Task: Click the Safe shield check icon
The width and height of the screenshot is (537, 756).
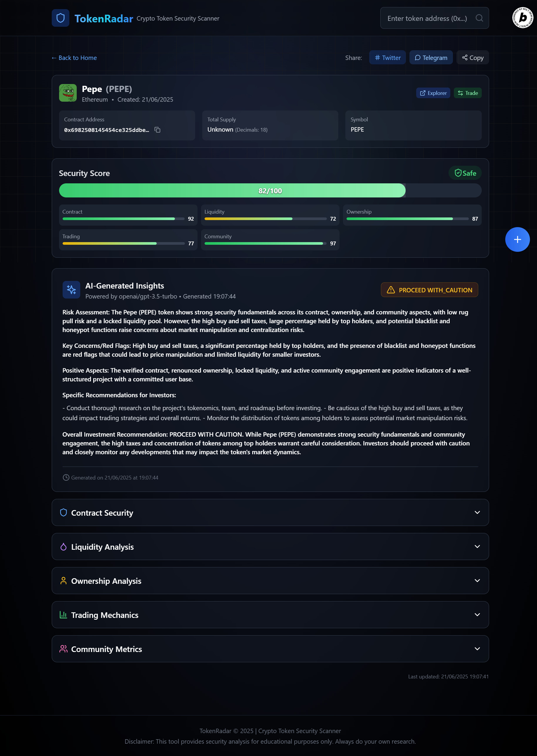Action: click(x=458, y=173)
